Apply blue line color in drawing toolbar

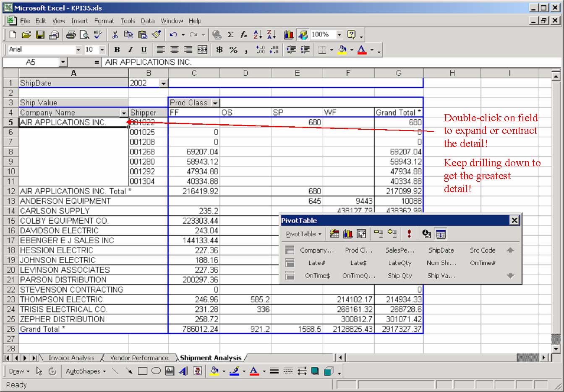click(234, 371)
